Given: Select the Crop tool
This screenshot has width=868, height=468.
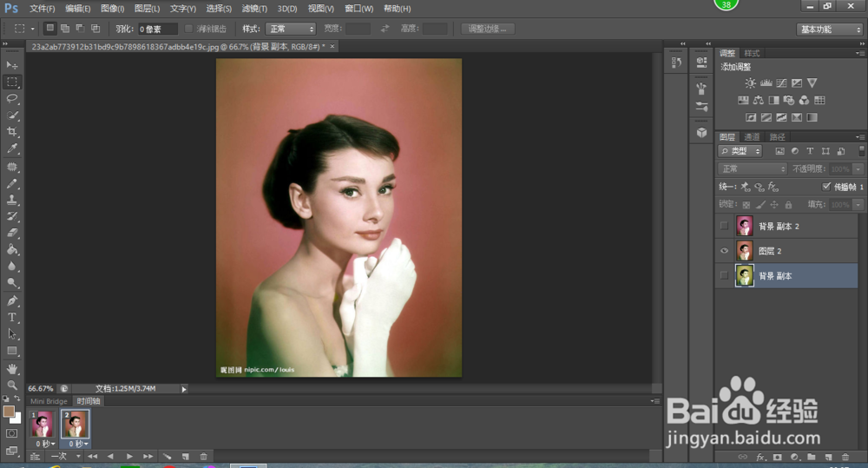Looking at the screenshot, I should point(12,132).
